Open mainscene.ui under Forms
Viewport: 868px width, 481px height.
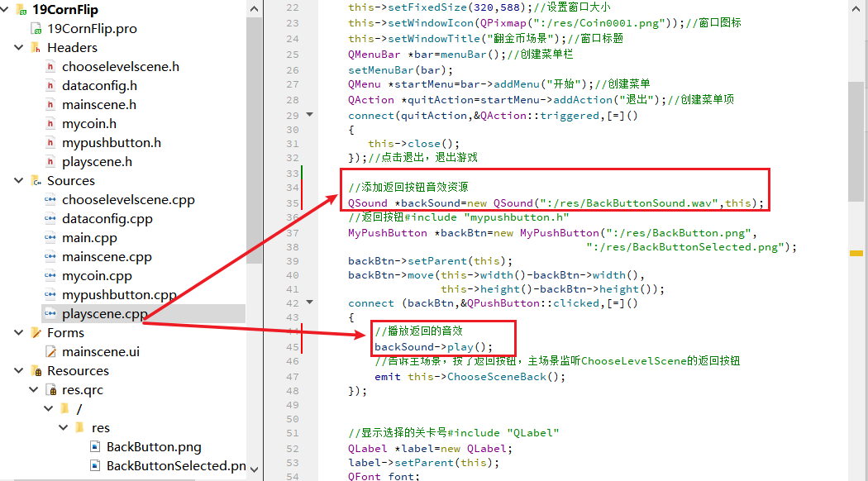tap(101, 351)
